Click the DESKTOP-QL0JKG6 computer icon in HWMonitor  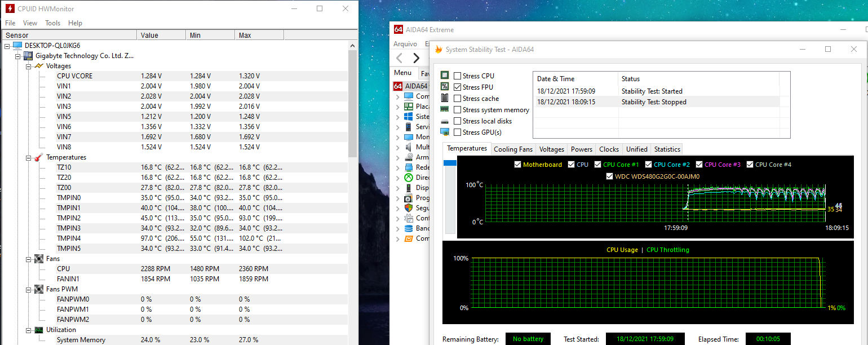pyautogui.click(x=17, y=46)
